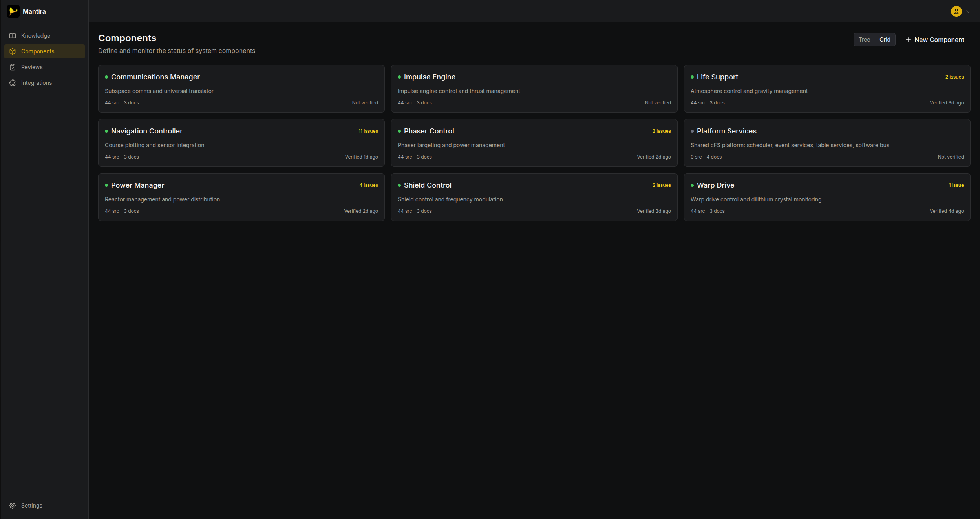Click Platform Services gray status dot
The width and height of the screenshot is (980, 519).
pyautogui.click(x=692, y=131)
